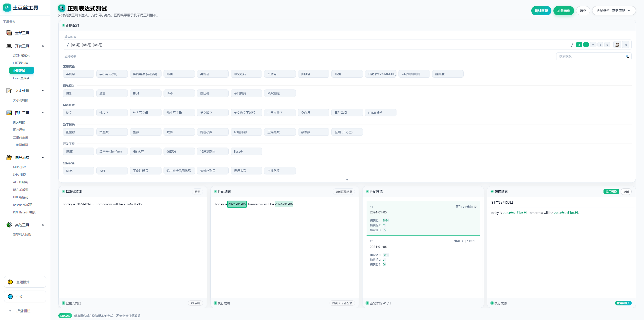Click the 加载示例 button
This screenshot has width=644, height=320.
pos(563,11)
